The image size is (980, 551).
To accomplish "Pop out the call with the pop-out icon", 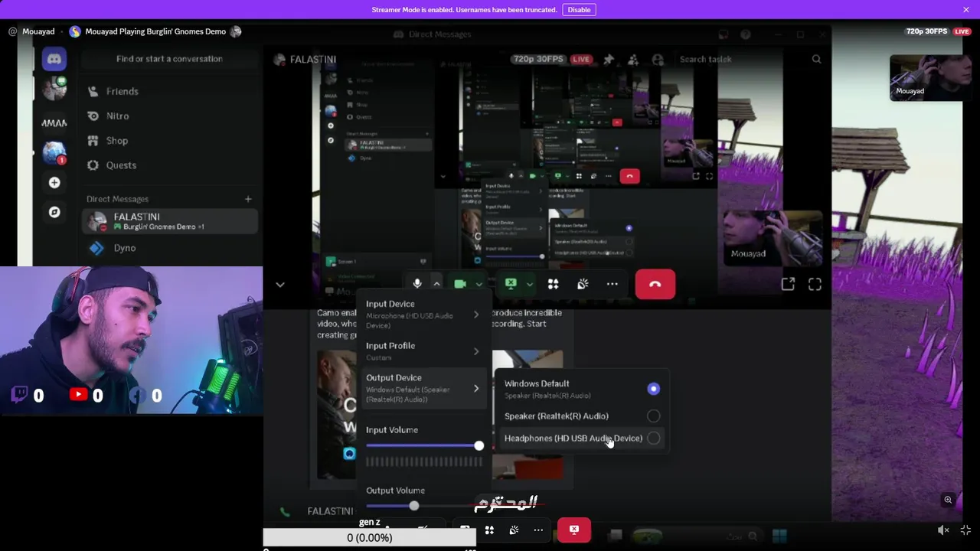I will pyautogui.click(x=788, y=284).
